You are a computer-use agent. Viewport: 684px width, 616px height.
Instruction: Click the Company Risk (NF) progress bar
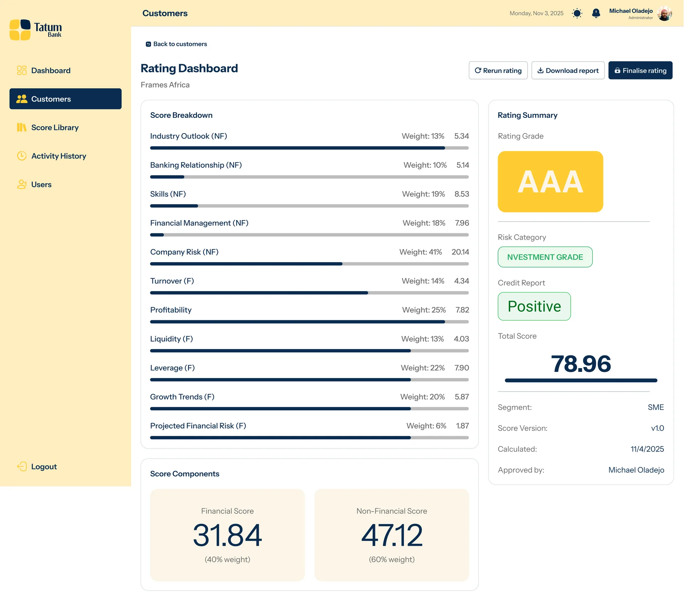coord(309,264)
